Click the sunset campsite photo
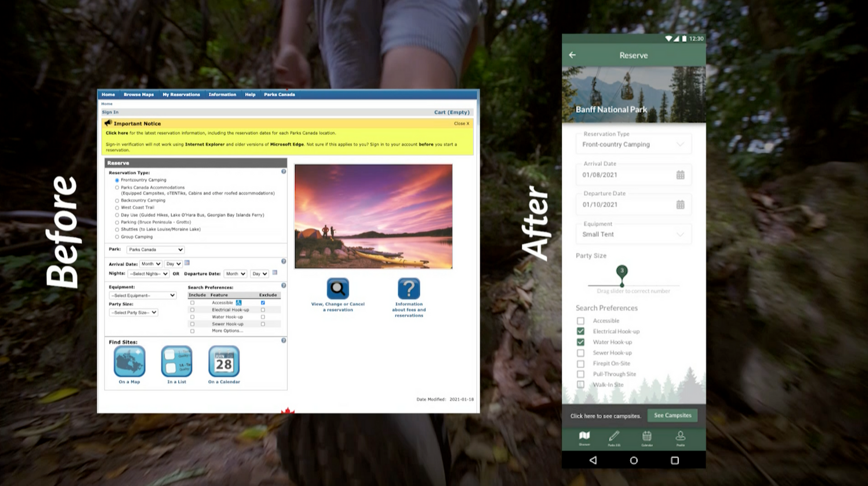 click(x=373, y=216)
